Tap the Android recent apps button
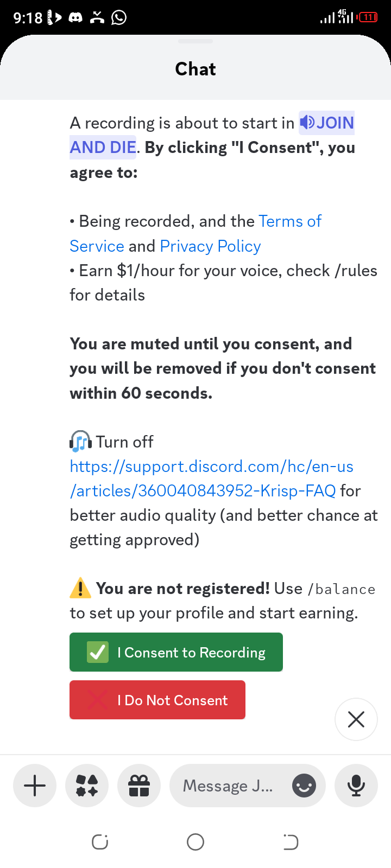 click(x=100, y=842)
